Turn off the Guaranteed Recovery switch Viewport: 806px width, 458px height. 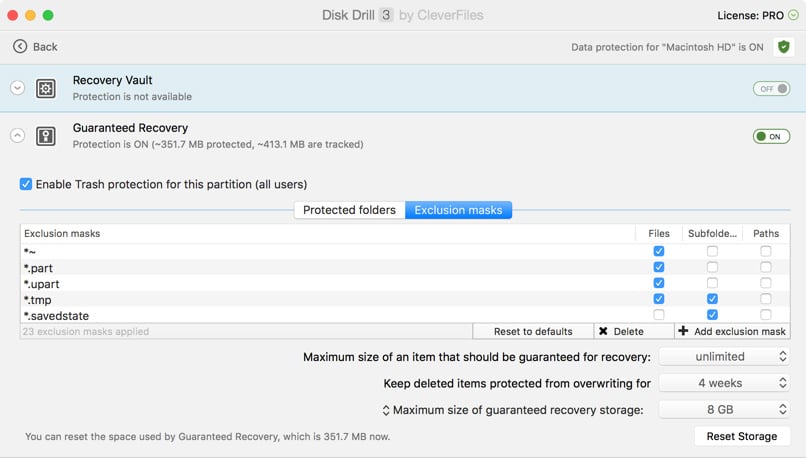(771, 136)
